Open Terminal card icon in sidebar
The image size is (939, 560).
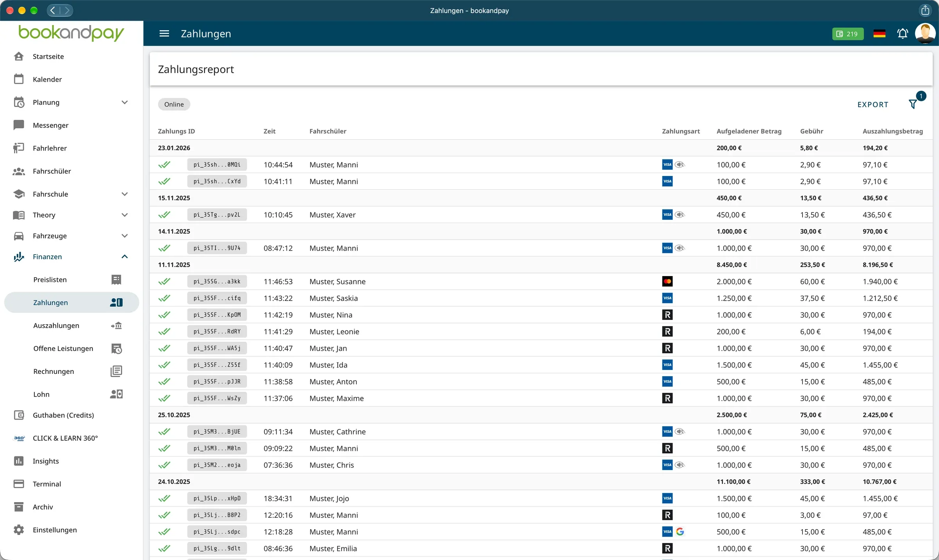18,484
